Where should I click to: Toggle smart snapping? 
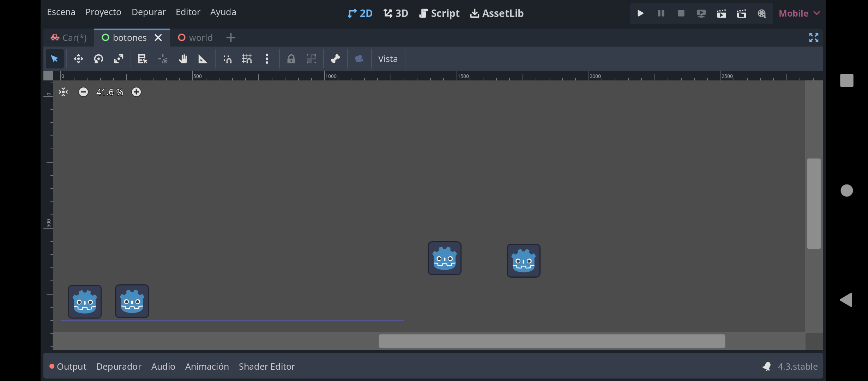[227, 59]
